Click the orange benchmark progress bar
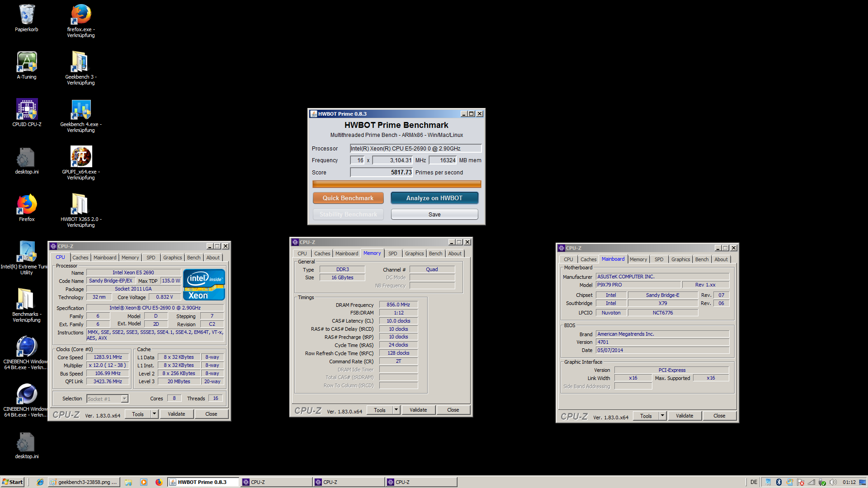The image size is (868, 488). pyautogui.click(x=397, y=184)
